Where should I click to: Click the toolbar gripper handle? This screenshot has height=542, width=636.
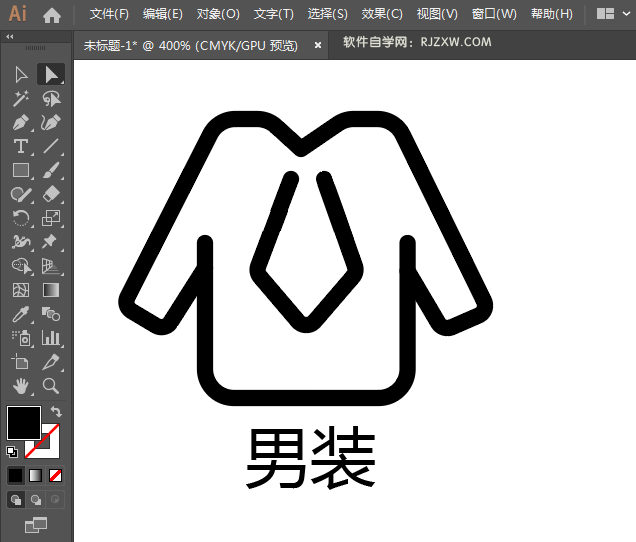(36, 48)
